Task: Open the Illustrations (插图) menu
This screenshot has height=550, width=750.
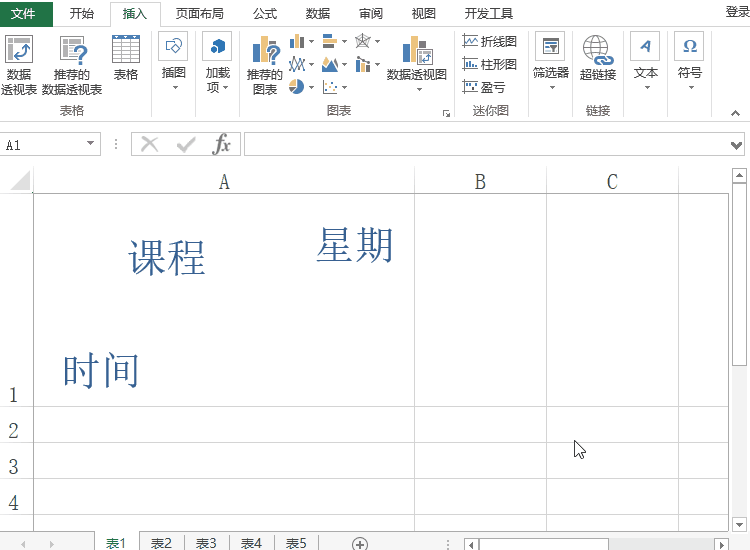Action: tap(173, 61)
